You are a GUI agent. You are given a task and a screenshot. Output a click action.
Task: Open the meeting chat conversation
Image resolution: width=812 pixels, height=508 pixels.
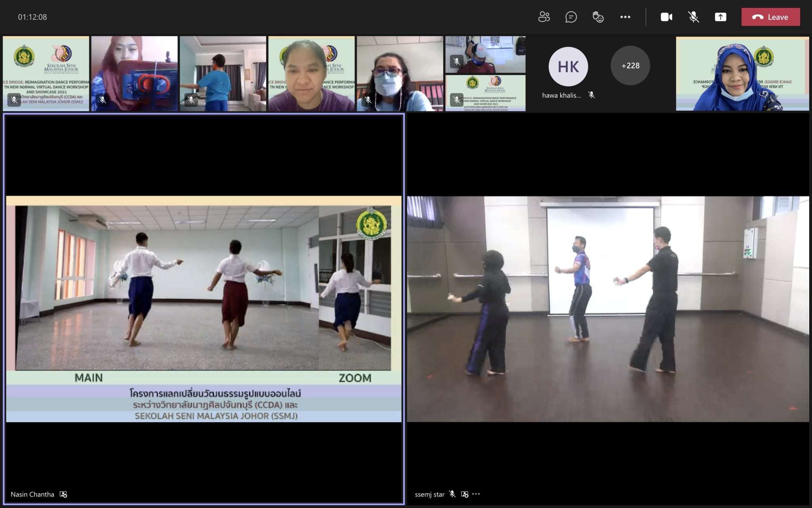tap(571, 17)
